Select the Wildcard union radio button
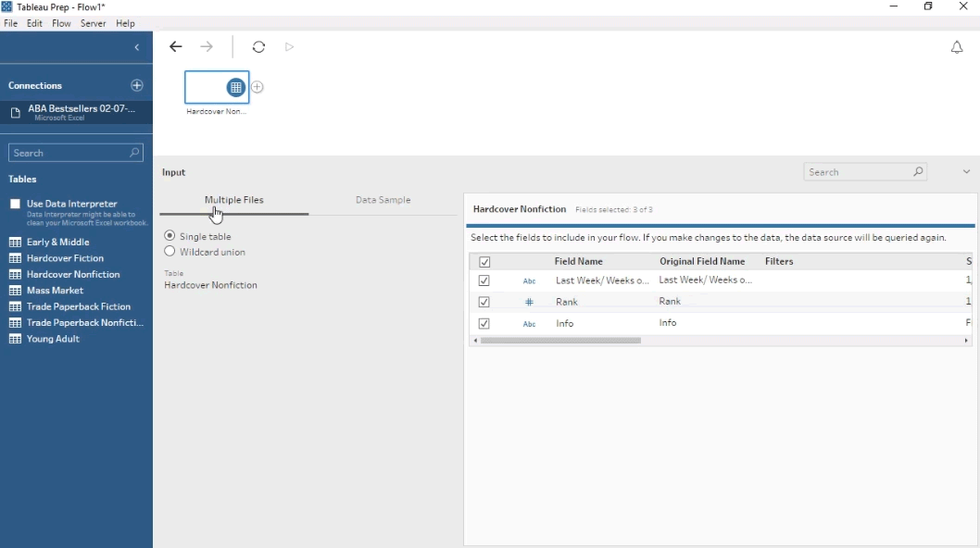The width and height of the screenshot is (980, 548). 170,252
